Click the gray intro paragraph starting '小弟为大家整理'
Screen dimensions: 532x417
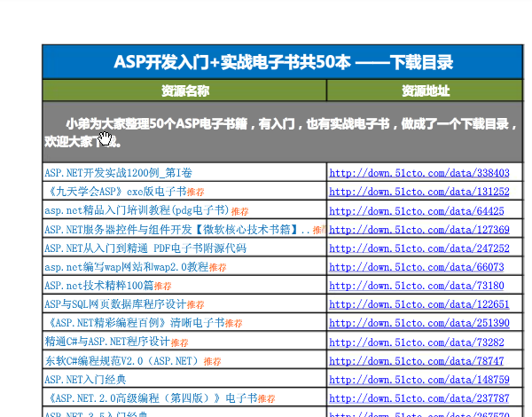coord(281,132)
